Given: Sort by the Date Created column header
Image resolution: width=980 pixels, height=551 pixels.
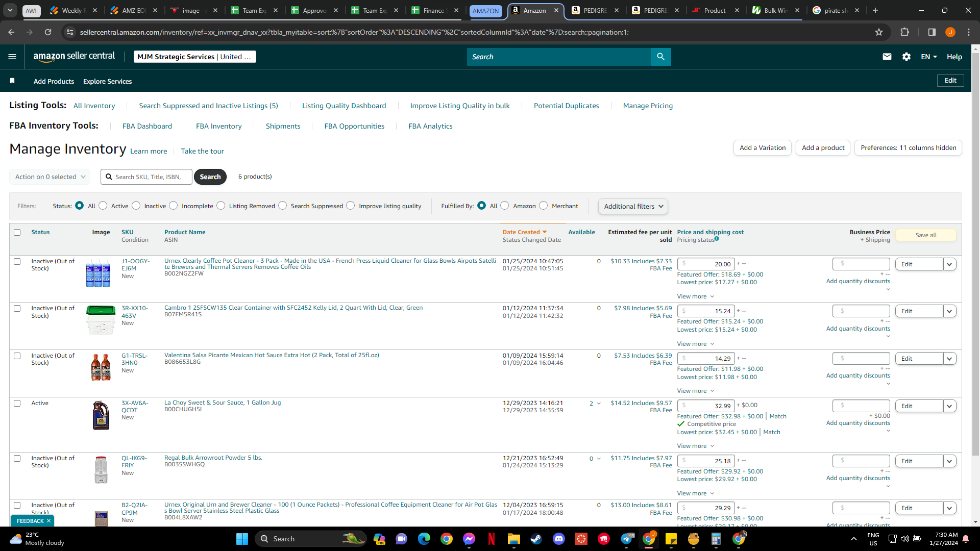Looking at the screenshot, I should tap(525, 232).
